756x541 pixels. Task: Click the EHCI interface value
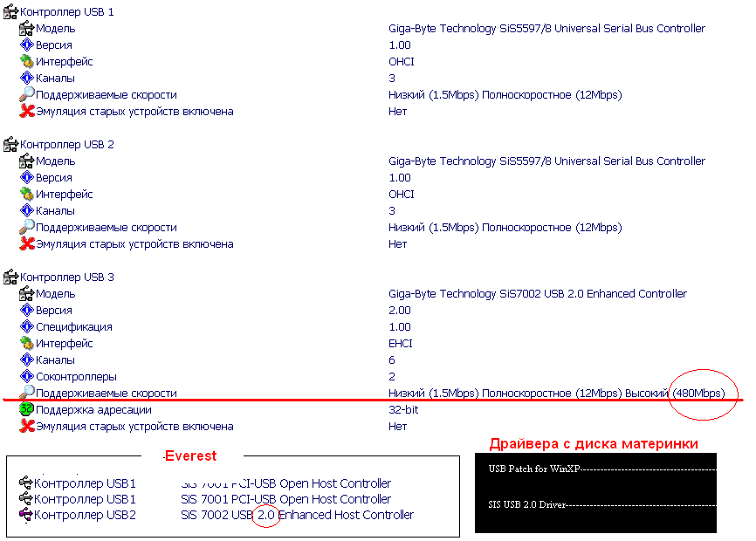click(400, 344)
